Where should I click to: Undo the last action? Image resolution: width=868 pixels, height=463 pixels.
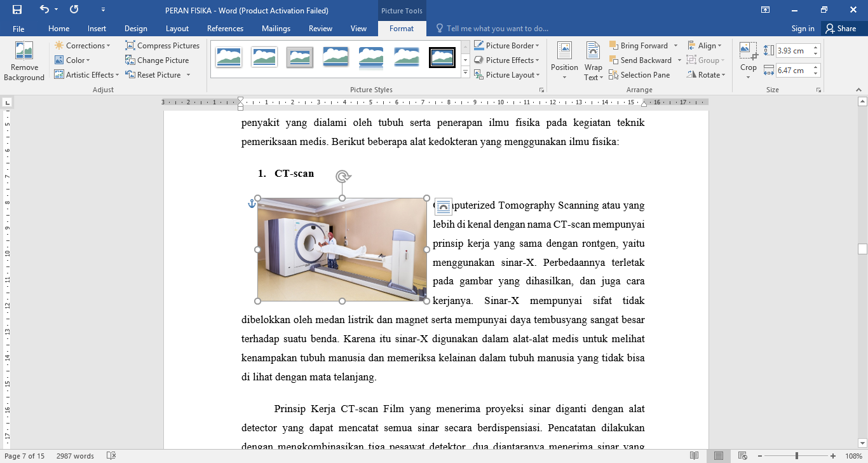44,10
